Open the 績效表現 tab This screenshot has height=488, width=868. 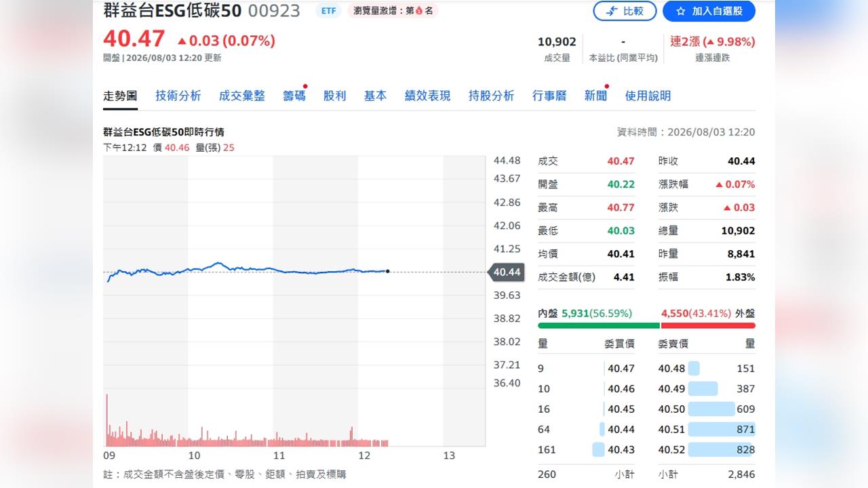[428, 96]
